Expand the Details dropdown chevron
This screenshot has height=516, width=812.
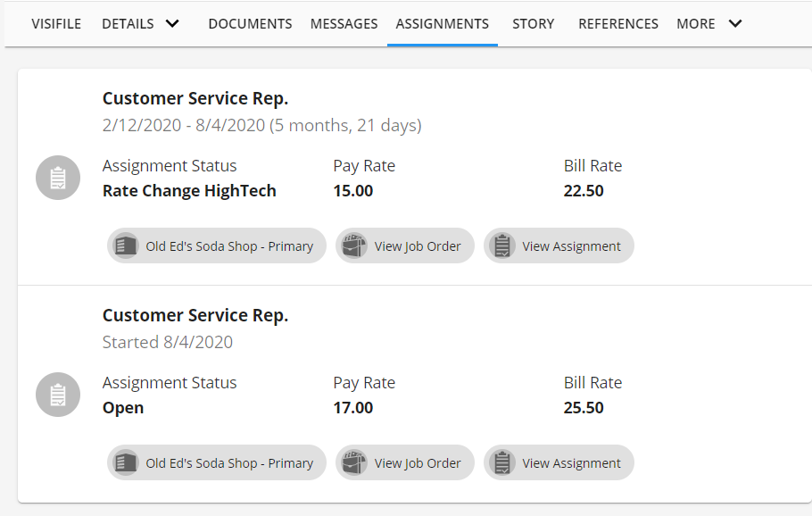[172, 24]
